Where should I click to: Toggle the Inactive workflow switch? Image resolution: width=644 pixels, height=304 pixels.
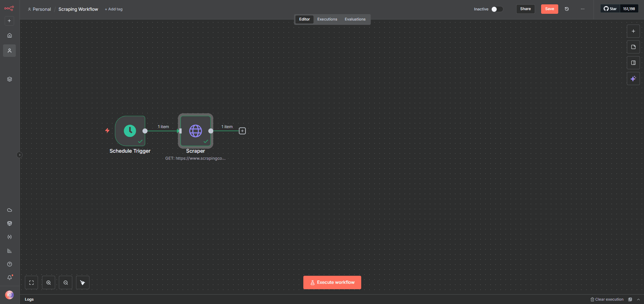[x=497, y=9]
